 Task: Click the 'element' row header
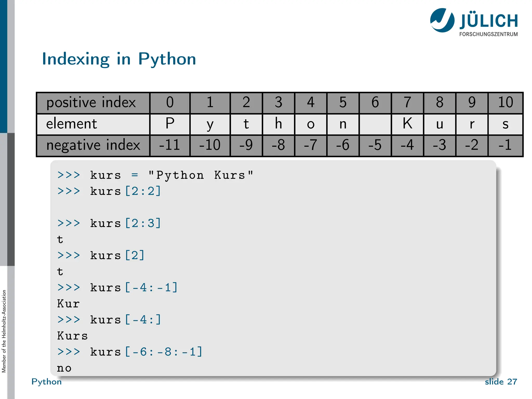click(x=93, y=124)
